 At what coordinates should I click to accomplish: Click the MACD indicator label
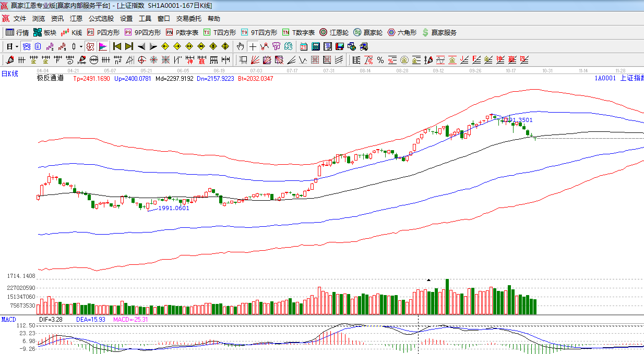pyautogui.click(x=9, y=319)
